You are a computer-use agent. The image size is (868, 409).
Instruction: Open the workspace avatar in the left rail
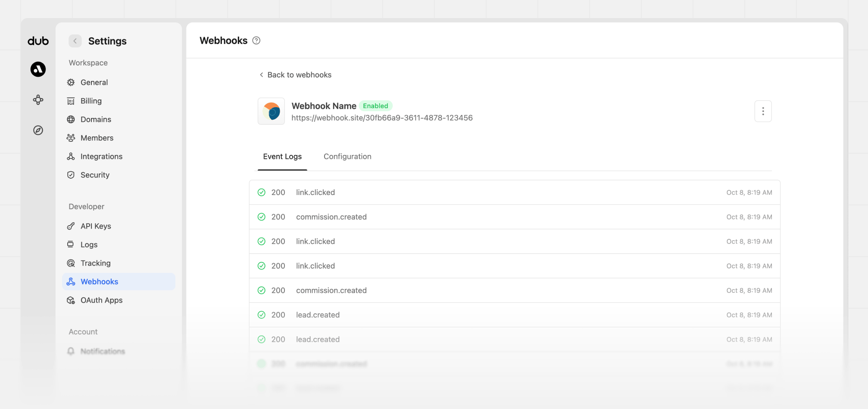(x=38, y=69)
